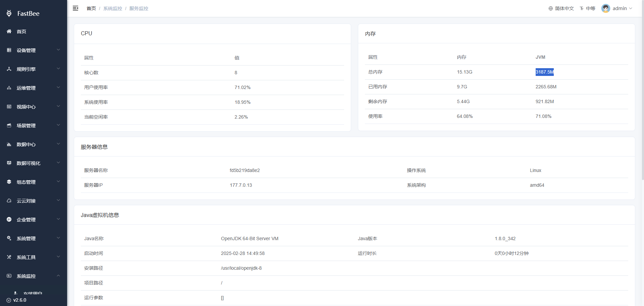Expand the 视频中心 chevron

tap(58, 106)
